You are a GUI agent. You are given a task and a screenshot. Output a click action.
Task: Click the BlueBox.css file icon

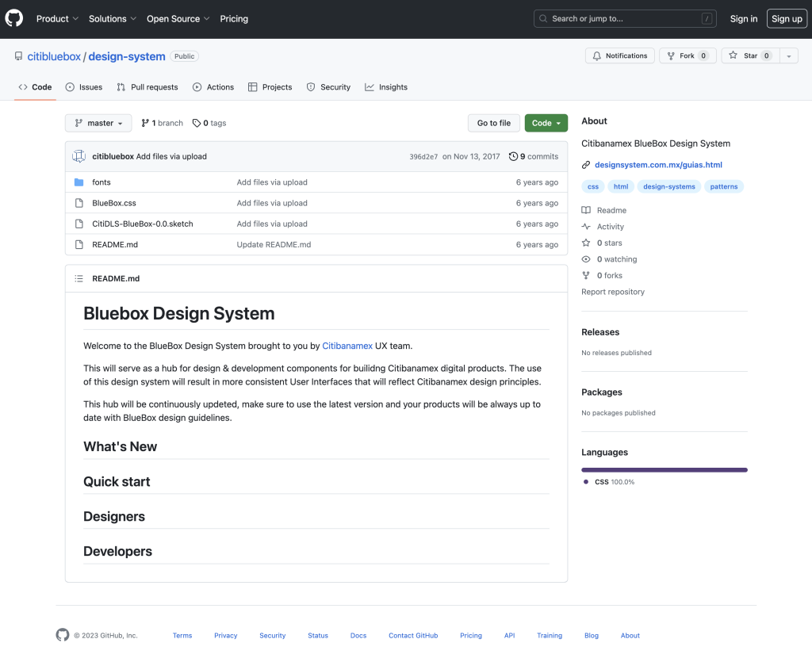79,203
